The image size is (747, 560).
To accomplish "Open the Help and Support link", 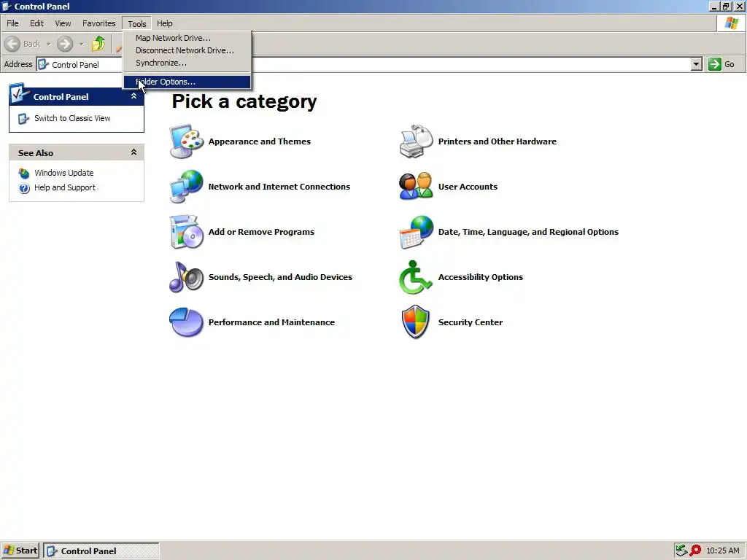I will pos(65,187).
